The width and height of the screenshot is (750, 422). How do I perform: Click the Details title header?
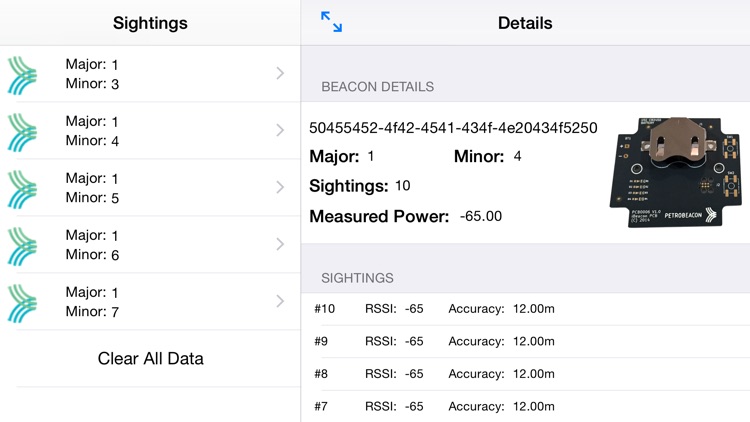[x=525, y=23]
